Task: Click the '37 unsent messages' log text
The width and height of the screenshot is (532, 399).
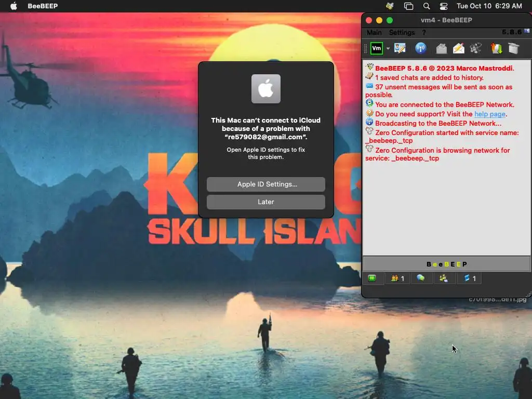Action: click(x=440, y=90)
